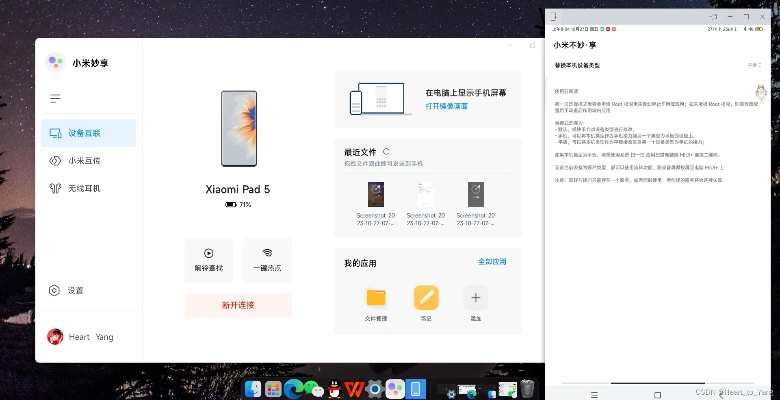The width and height of the screenshot is (780, 400).
Task: Click the plus icon to add app
Action: (x=475, y=298)
